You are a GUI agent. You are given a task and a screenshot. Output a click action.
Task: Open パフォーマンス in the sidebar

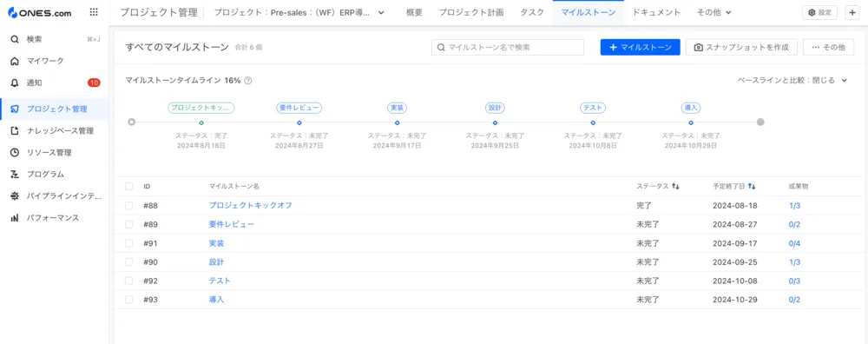coord(54,218)
